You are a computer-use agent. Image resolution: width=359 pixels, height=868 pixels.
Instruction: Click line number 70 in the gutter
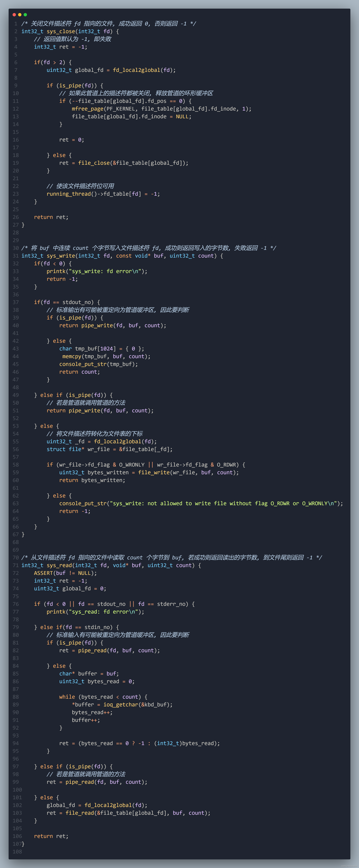[16, 558]
